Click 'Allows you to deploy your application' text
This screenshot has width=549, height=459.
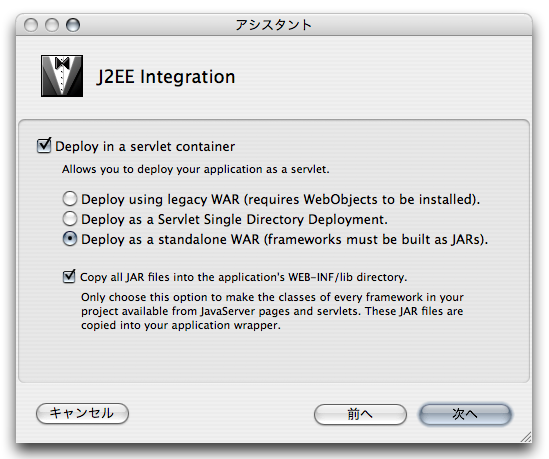tap(196, 169)
